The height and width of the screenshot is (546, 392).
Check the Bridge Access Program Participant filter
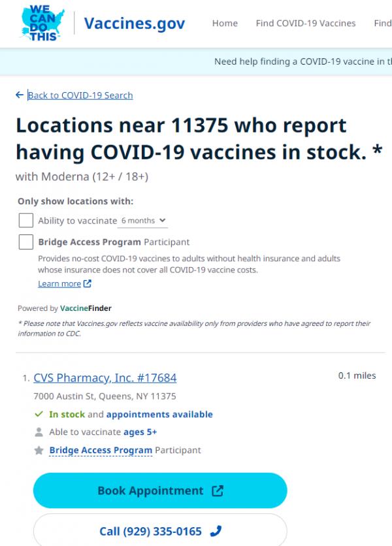coord(26,242)
